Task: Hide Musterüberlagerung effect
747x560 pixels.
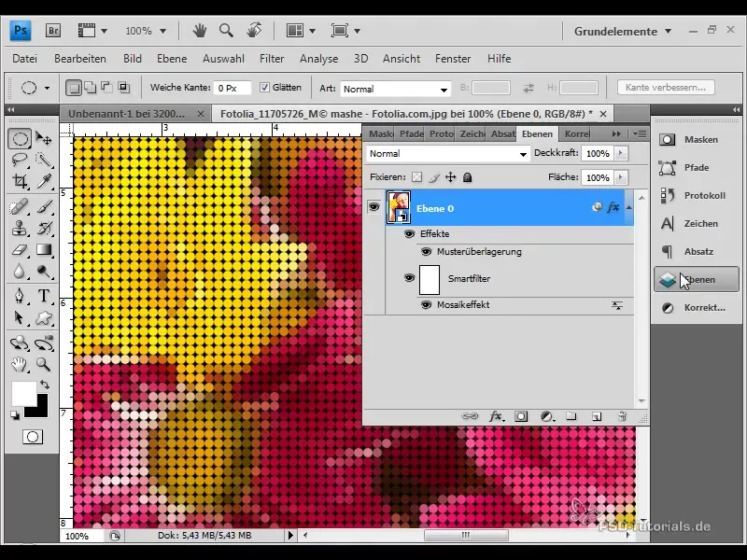Action: click(426, 251)
